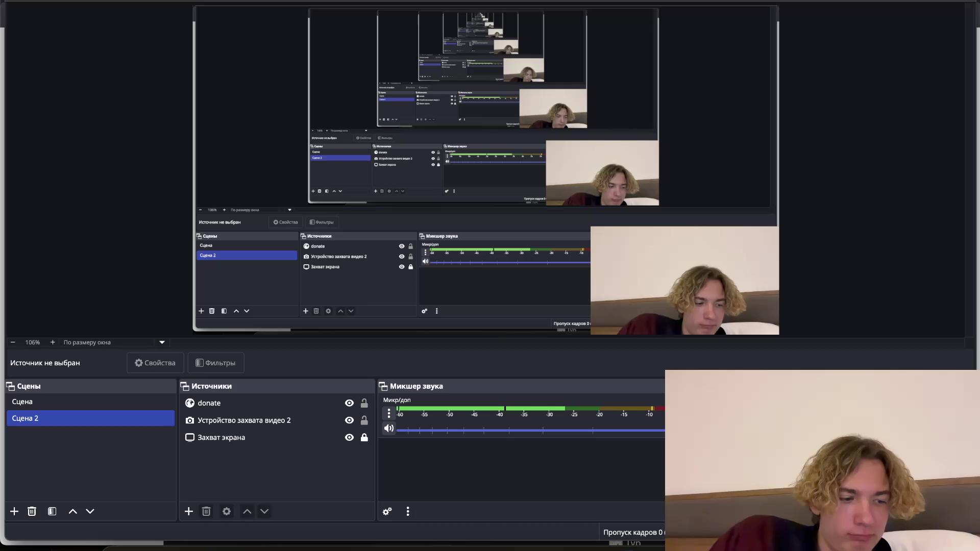
Task: Open advanced audio properties gears icon
Action: click(x=387, y=511)
